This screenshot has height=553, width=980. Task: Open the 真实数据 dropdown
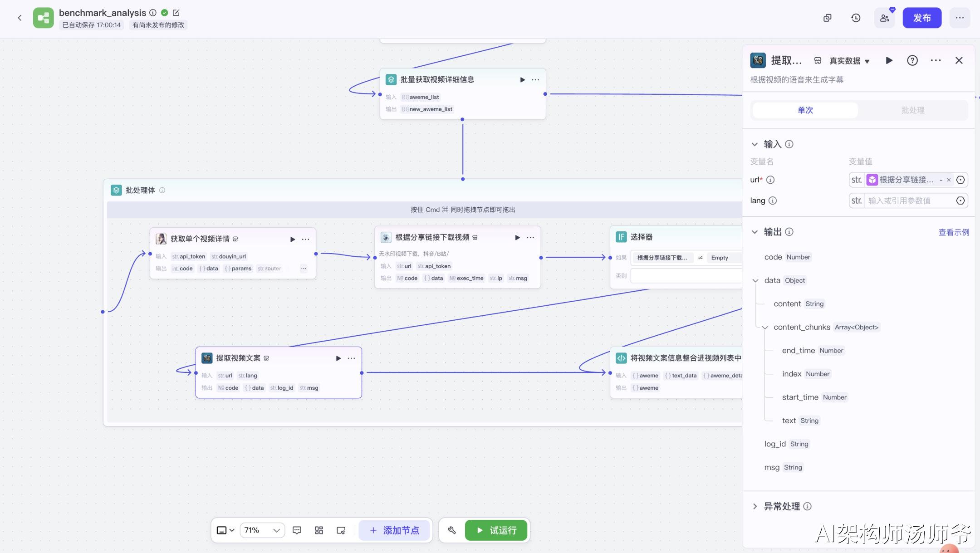[849, 61]
